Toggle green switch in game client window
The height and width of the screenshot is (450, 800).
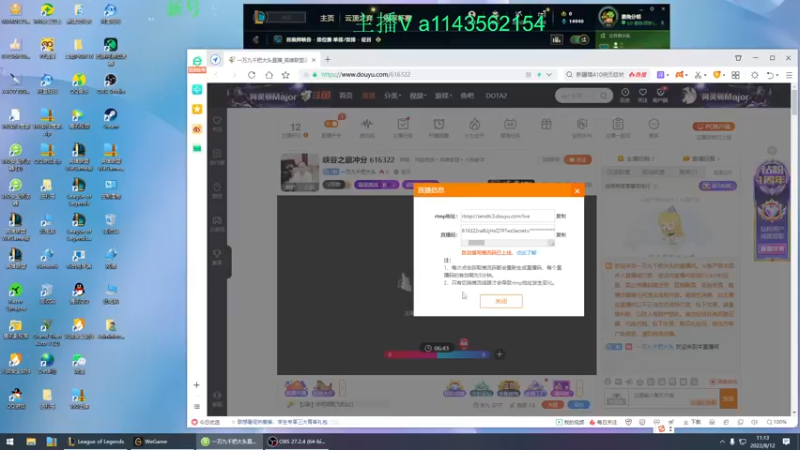[580, 40]
